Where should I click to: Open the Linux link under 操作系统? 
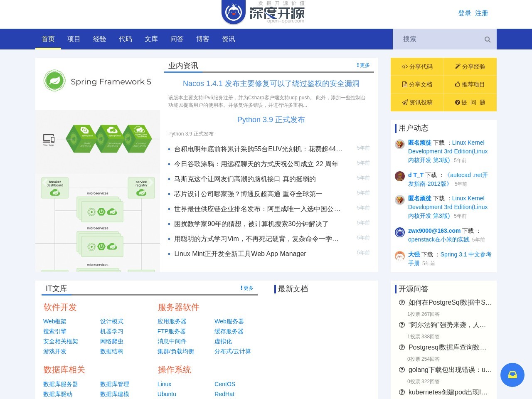(164, 384)
